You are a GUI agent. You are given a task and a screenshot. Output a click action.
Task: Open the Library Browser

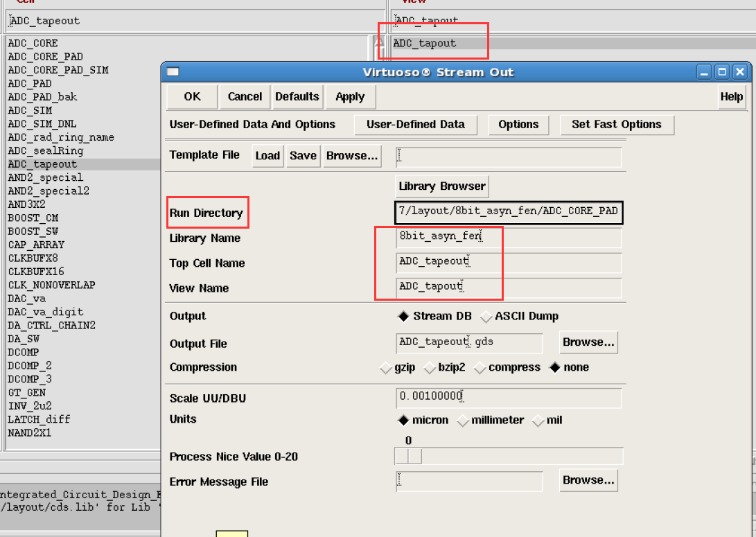click(x=442, y=186)
